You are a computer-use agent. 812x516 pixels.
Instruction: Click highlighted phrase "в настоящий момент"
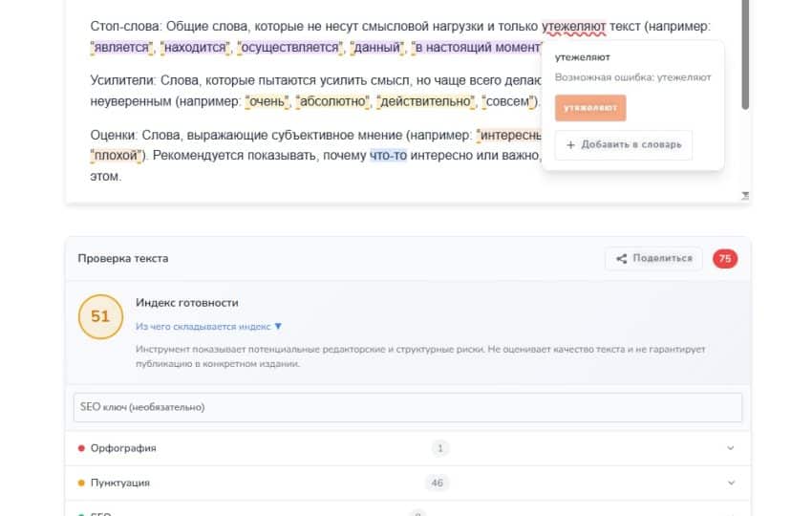click(477, 48)
